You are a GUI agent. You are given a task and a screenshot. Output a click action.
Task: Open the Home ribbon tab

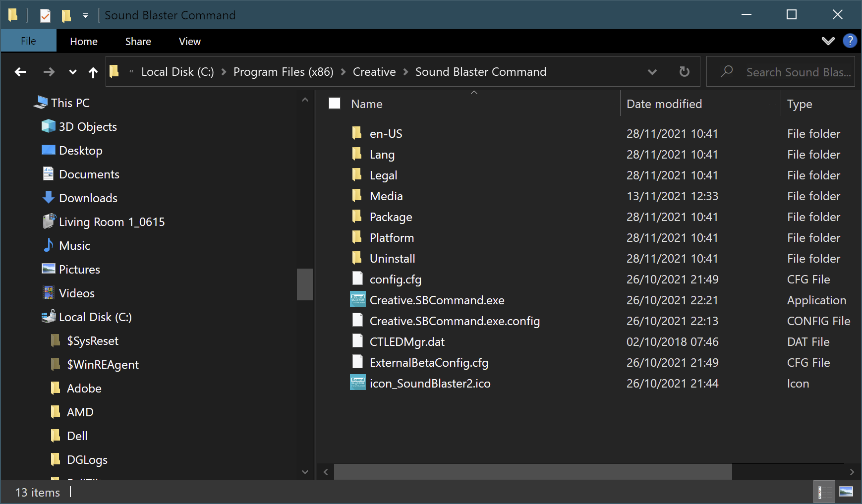point(84,42)
